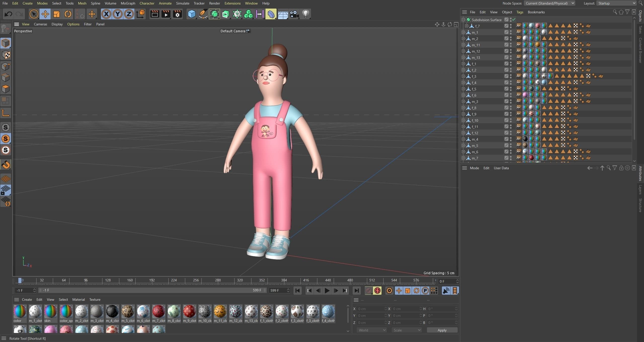644x342 pixels.
Task: Click the Cube primitive icon
Action: coord(192,14)
